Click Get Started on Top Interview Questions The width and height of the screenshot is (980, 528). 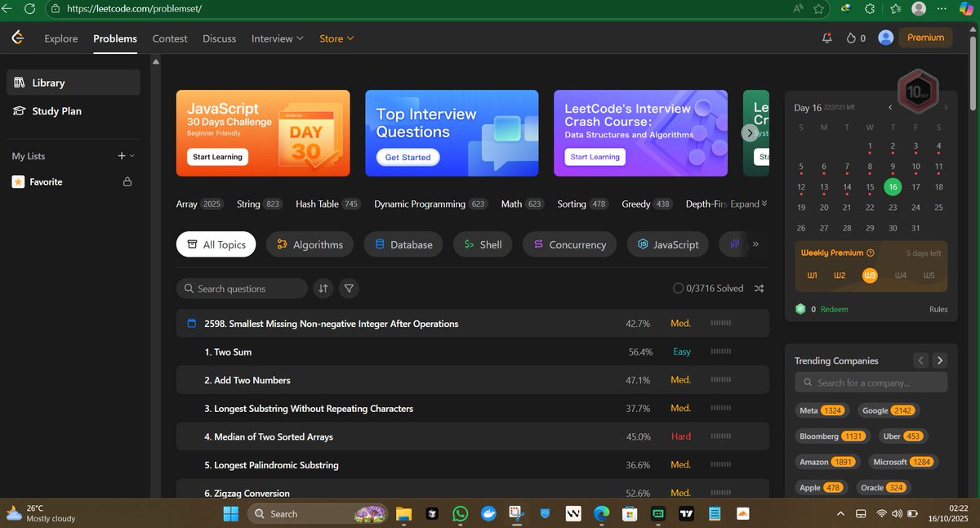click(x=408, y=157)
